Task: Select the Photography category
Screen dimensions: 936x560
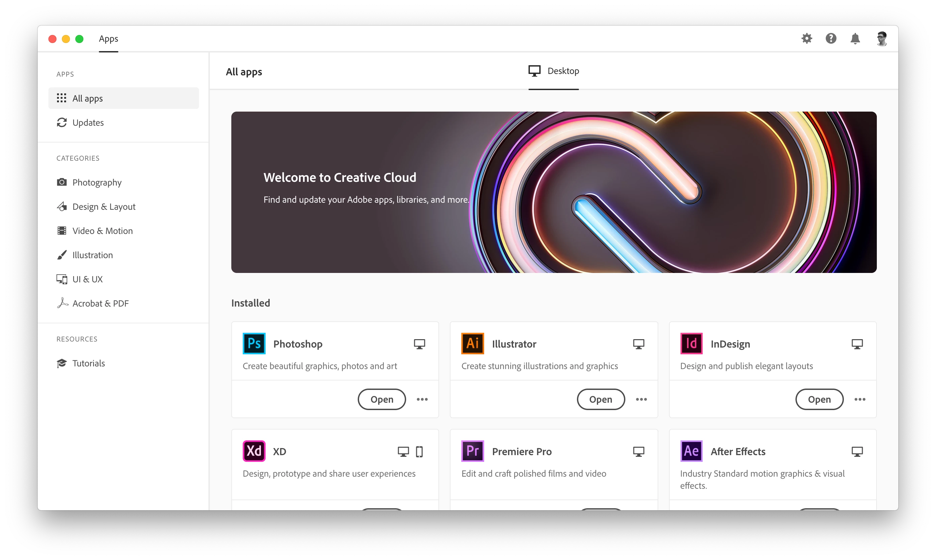Action: pyautogui.click(x=96, y=183)
